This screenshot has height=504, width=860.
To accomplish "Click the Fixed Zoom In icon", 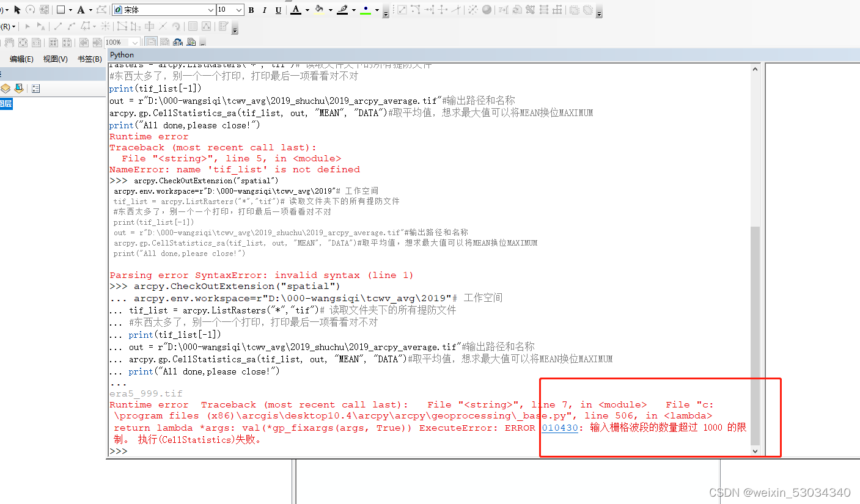I will coord(54,42).
